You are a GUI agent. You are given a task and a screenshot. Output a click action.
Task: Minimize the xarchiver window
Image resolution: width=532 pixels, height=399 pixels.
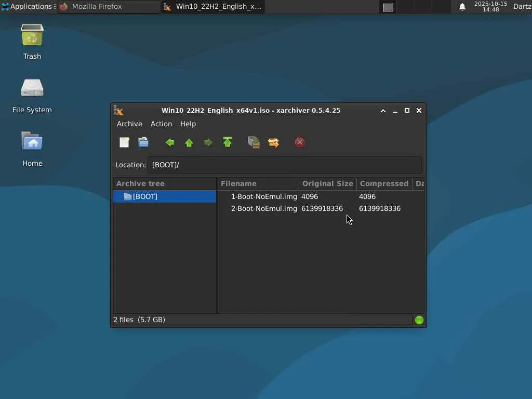click(x=395, y=111)
